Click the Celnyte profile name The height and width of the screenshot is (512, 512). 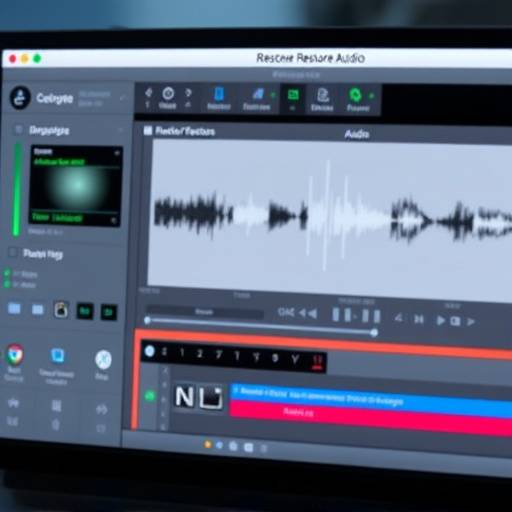(55, 98)
